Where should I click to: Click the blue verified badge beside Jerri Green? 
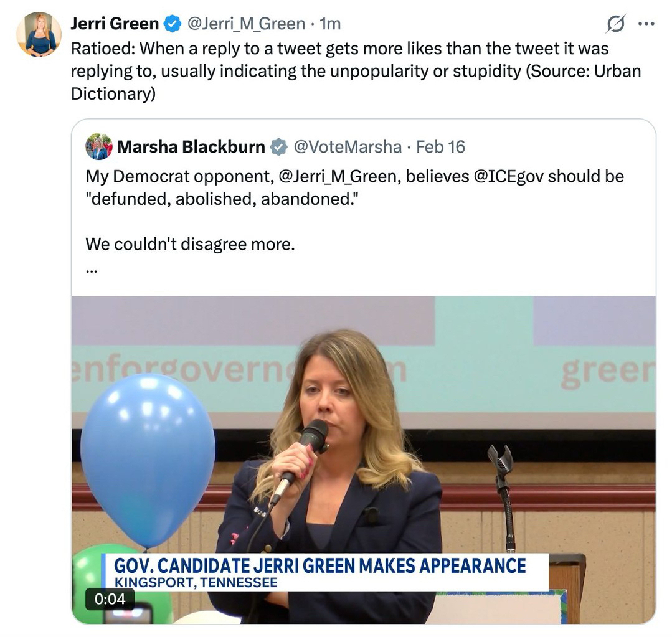pyautogui.click(x=172, y=24)
